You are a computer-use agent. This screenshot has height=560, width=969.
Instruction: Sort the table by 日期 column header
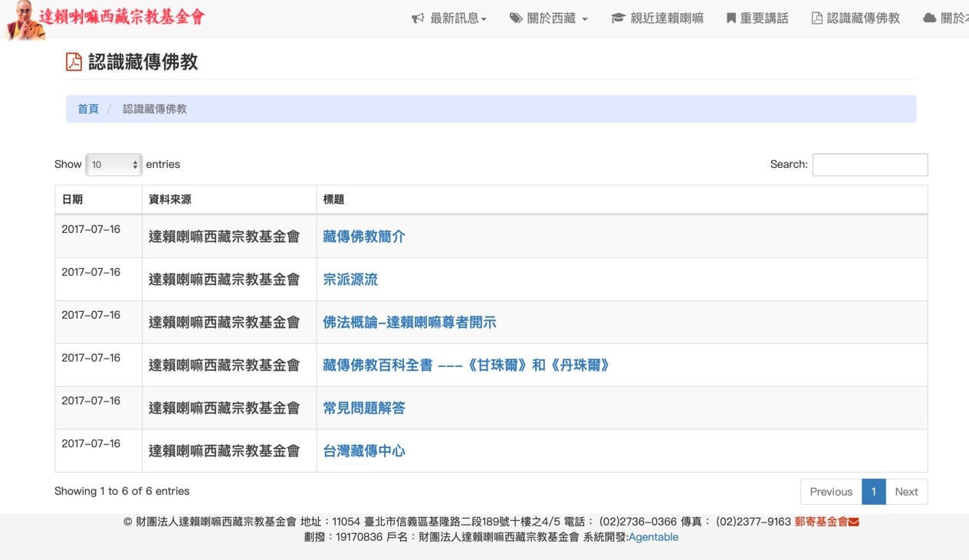[73, 199]
